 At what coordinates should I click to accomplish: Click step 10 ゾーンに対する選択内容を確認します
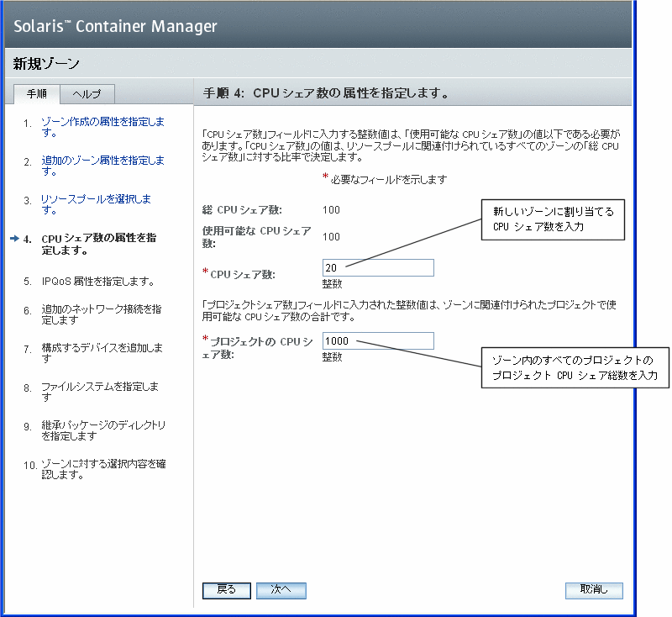pos(103,469)
